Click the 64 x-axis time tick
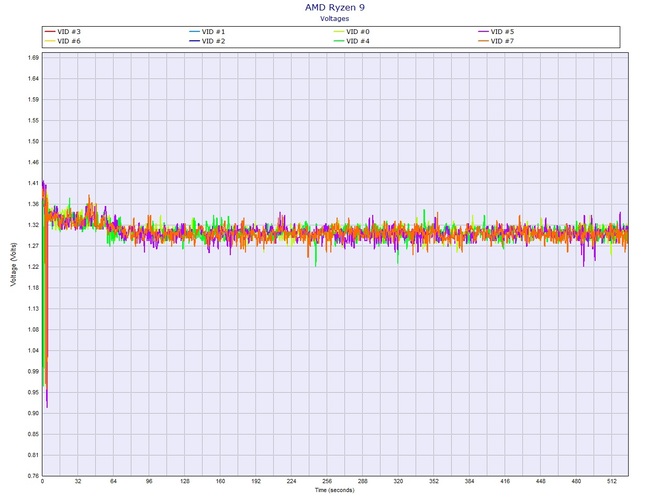The width and height of the screenshot is (670, 502). tap(113, 481)
